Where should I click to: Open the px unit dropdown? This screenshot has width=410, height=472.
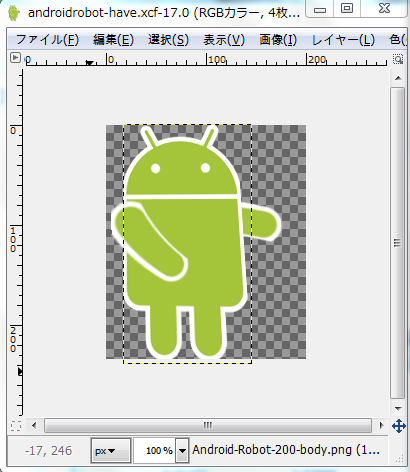tap(110, 451)
